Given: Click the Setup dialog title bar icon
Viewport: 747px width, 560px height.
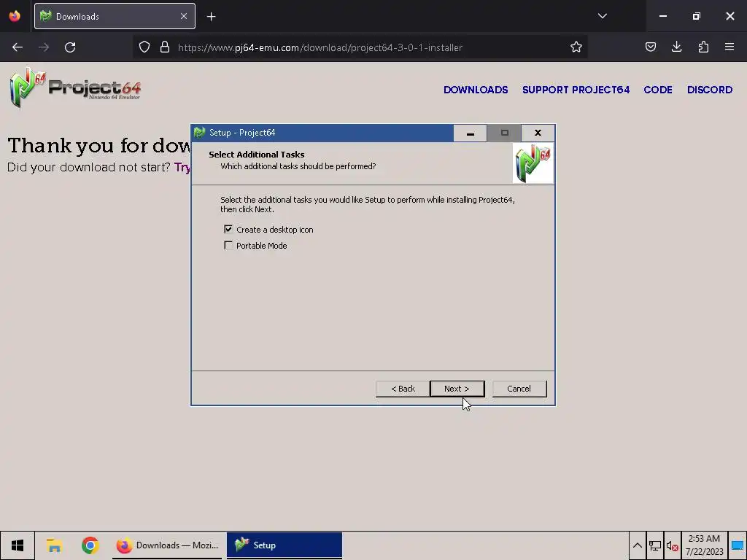Looking at the screenshot, I should [200, 133].
